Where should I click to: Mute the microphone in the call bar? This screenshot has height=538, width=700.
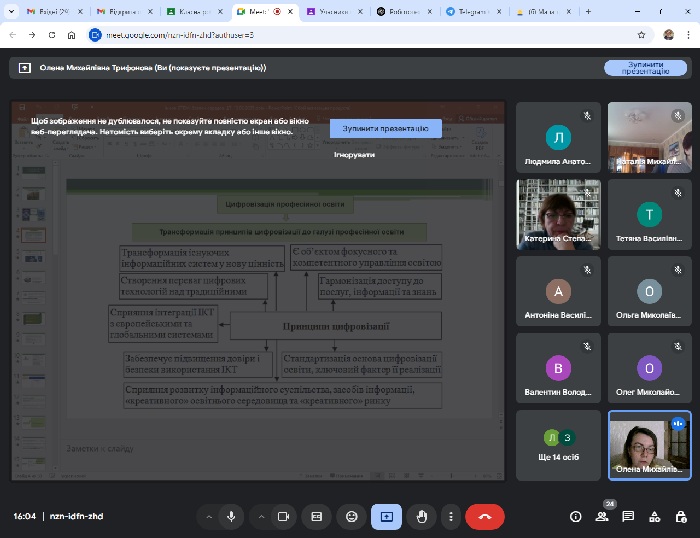coord(231,516)
